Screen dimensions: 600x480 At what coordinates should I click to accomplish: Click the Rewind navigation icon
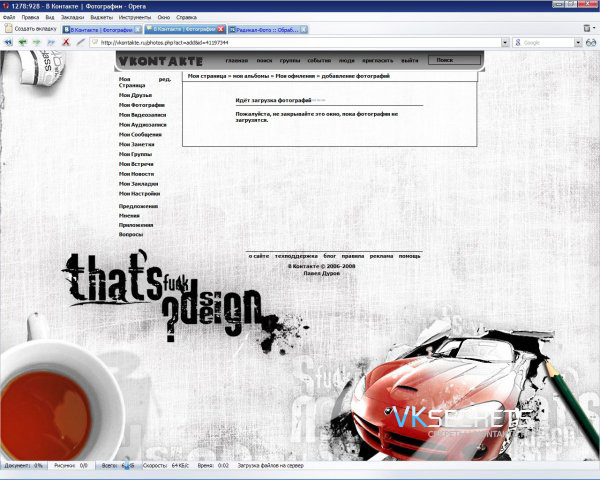click(x=8, y=42)
